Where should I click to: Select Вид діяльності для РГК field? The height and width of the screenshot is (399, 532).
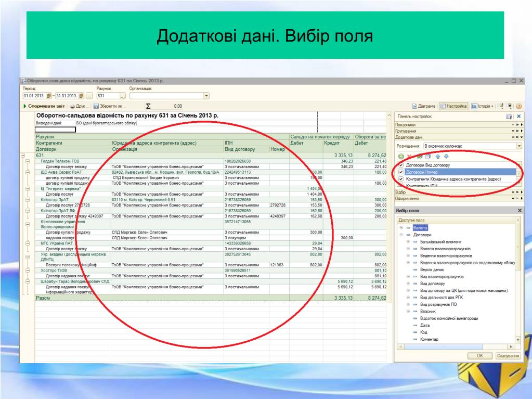point(442,298)
